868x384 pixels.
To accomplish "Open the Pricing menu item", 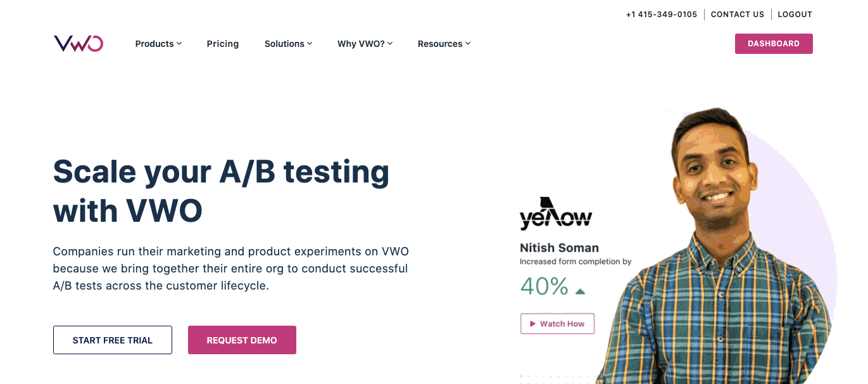I will [x=223, y=44].
